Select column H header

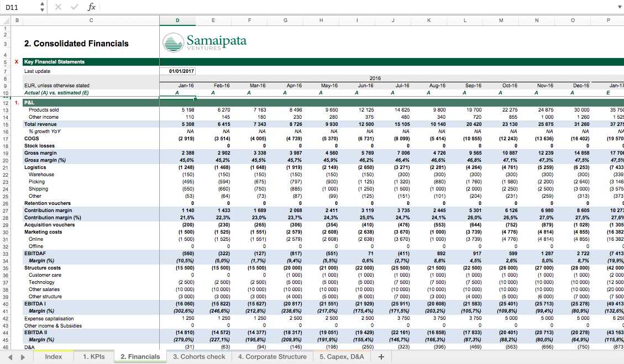[321, 20]
